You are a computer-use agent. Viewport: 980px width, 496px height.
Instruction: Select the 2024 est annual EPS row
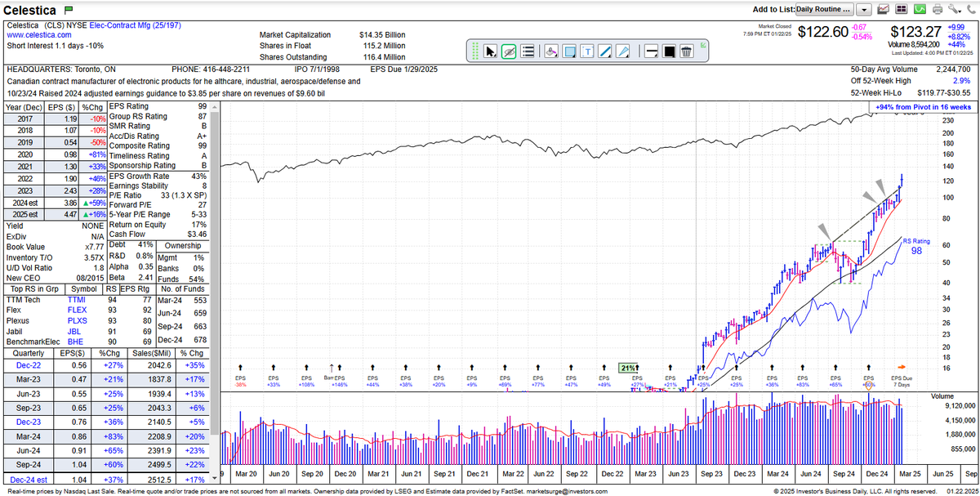pyautogui.click(x=54, y=201)
